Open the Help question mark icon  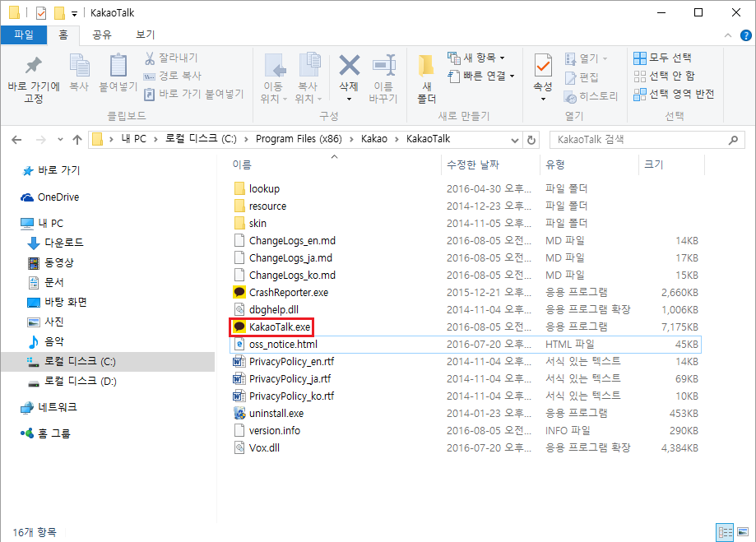(746, 35)
